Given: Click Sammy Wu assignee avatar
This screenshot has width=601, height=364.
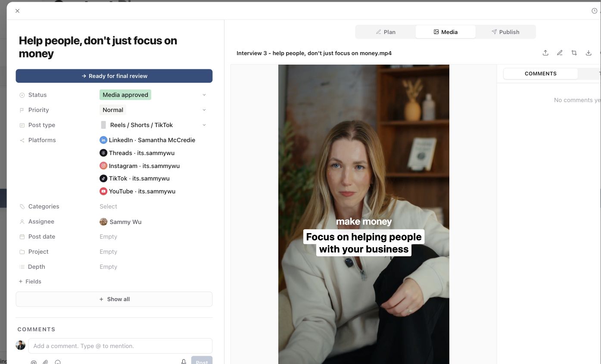Looking at the screenshot, I should pos(103,222).
